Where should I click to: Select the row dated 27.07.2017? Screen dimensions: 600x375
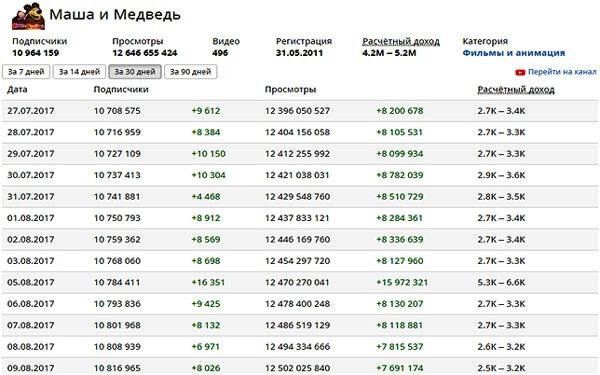tap(300, 111)
